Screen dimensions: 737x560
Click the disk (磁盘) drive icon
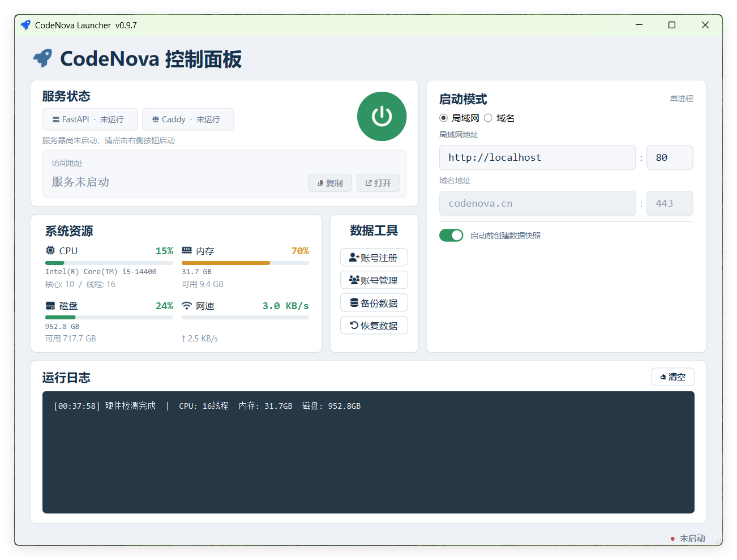pos(50,306)
